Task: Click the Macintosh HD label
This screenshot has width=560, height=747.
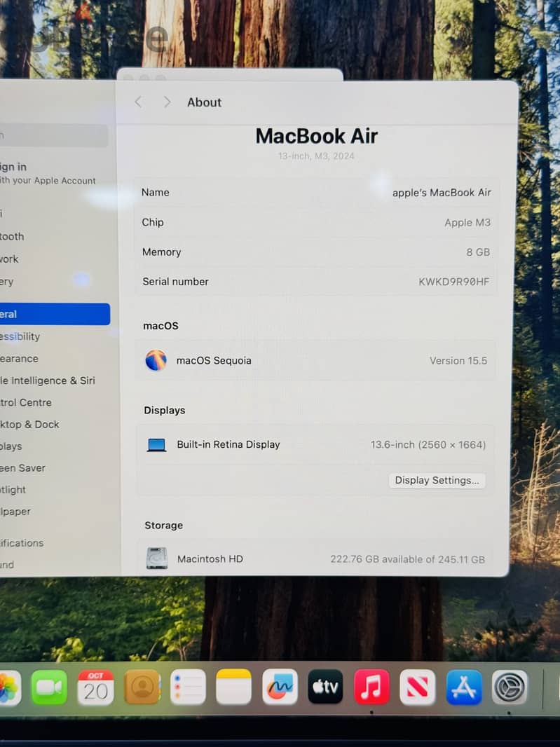Action: pos(210,558)
